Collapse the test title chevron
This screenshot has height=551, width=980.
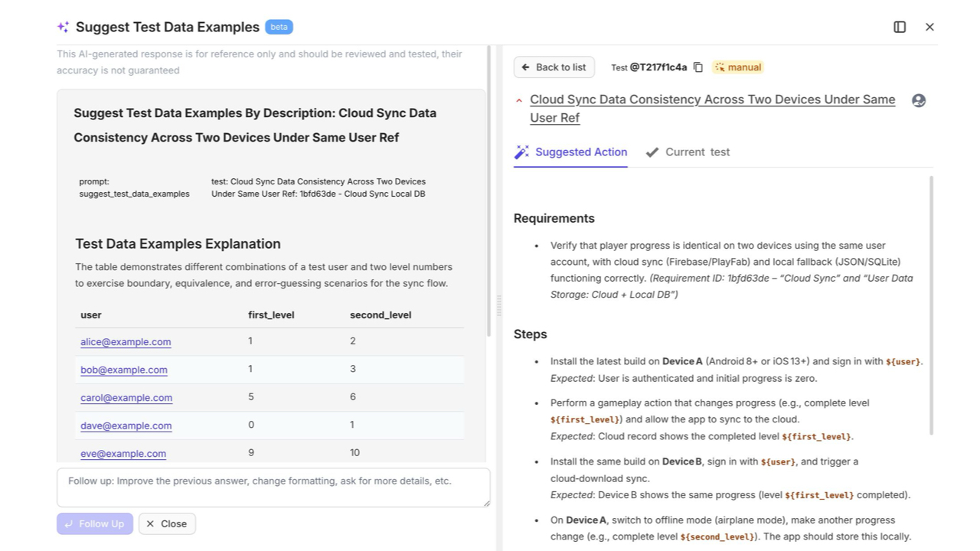tap(519, 100)
